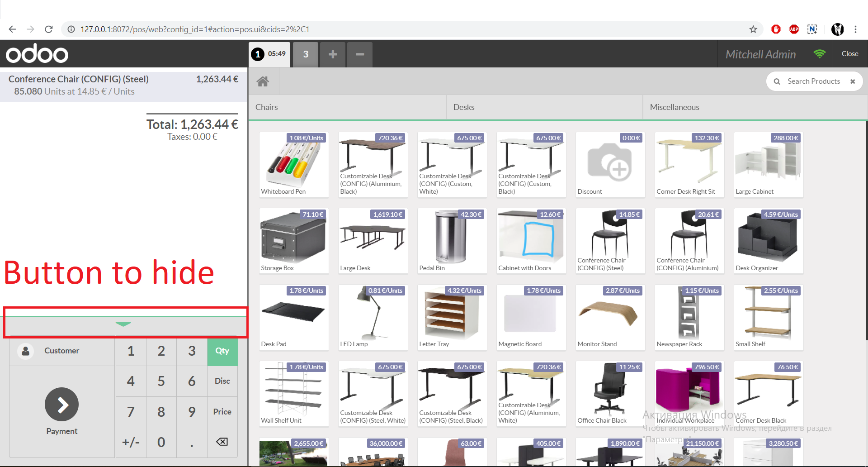This screenshot has height=467, width=868.
Task: Click the Payment arrow circle icon
Action: [x=61, y=405]
